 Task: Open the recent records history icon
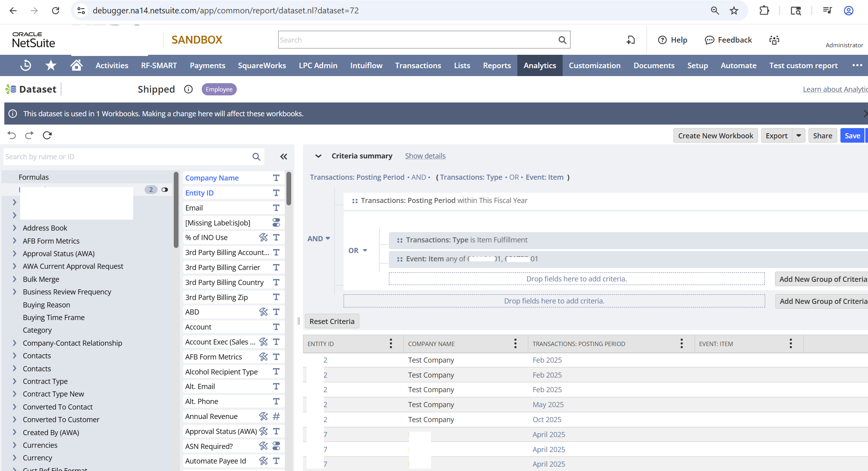(x=26, y=65)
